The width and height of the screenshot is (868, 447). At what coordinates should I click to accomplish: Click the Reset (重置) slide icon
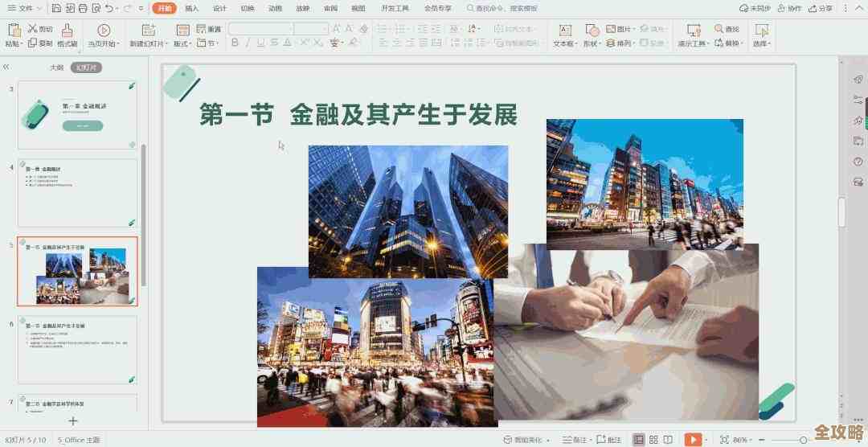[201, 29]
